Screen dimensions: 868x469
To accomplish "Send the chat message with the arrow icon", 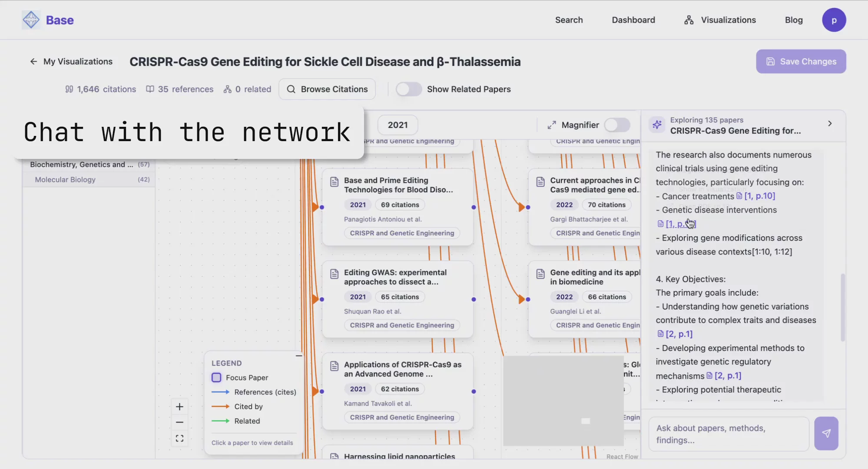I will (x=826, y=433).
